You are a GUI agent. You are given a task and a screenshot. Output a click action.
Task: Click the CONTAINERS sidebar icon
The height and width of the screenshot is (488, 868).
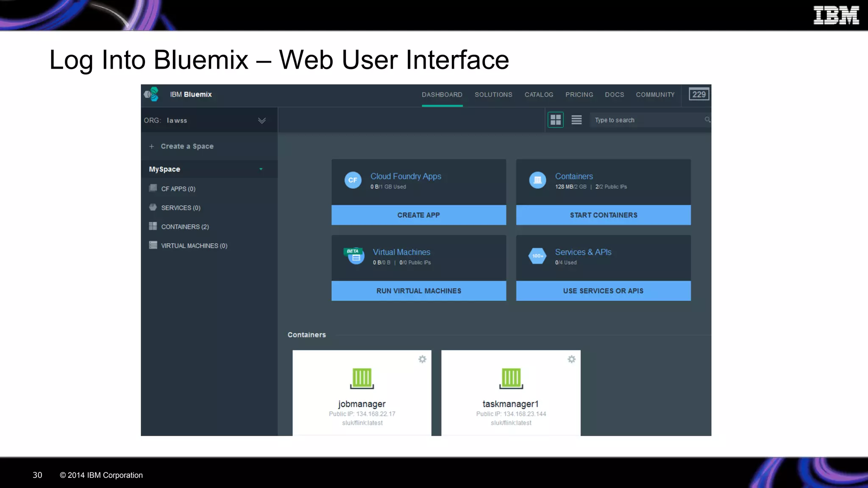click(153, 226)
